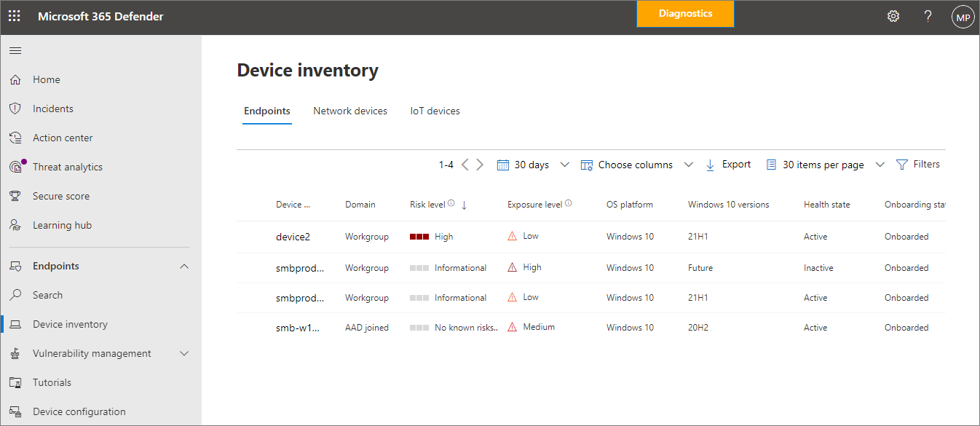Click Risk level info icon

[x=451, y=204]
